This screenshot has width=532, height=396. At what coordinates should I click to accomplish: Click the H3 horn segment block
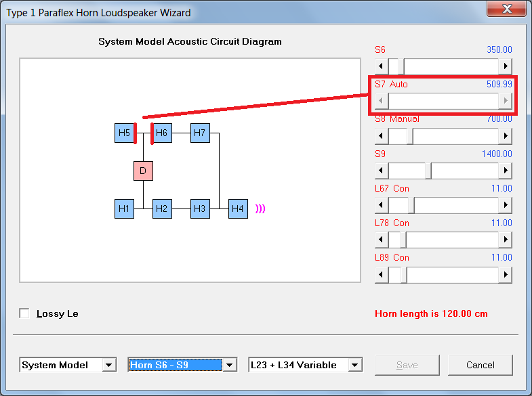(200, 209)
